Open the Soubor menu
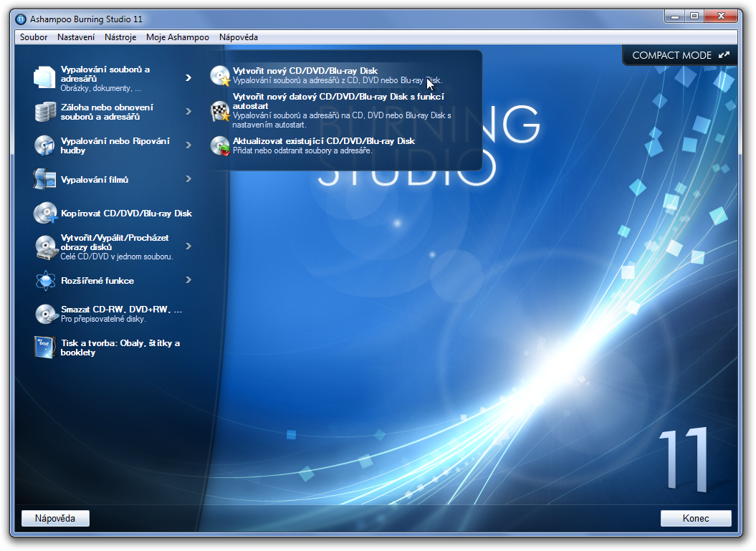Image resolution: width=756 pixels, height=551 pixels. coord(34,37)
